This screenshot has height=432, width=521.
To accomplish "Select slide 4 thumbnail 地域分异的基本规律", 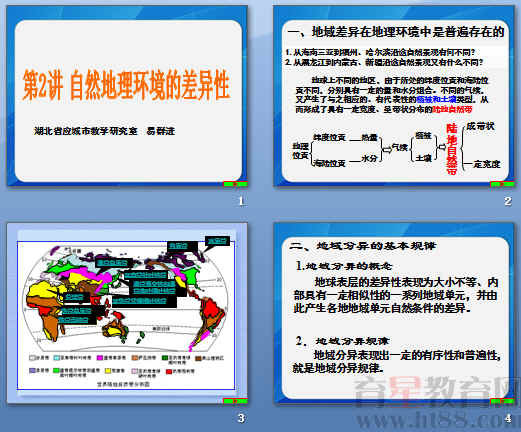I will [394, 313].
